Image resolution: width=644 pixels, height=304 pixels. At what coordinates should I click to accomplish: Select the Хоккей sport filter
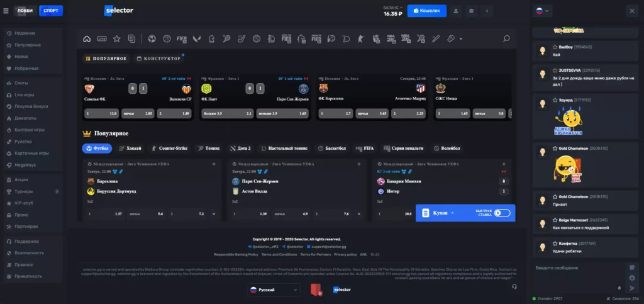tap(130, 149)
